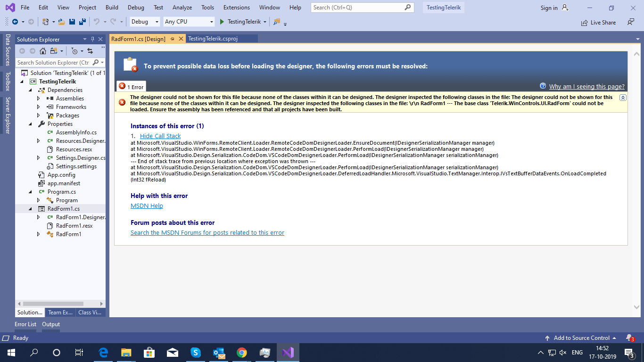Switch to the Output tab

[x=51, y=324]
